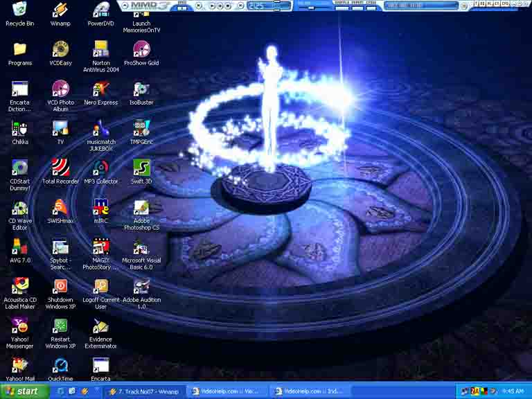The width and height of the screenshot is (532, 399).
Task: Switch to the first VideoHelp.com taskbar window
Action: coord(229,391)
